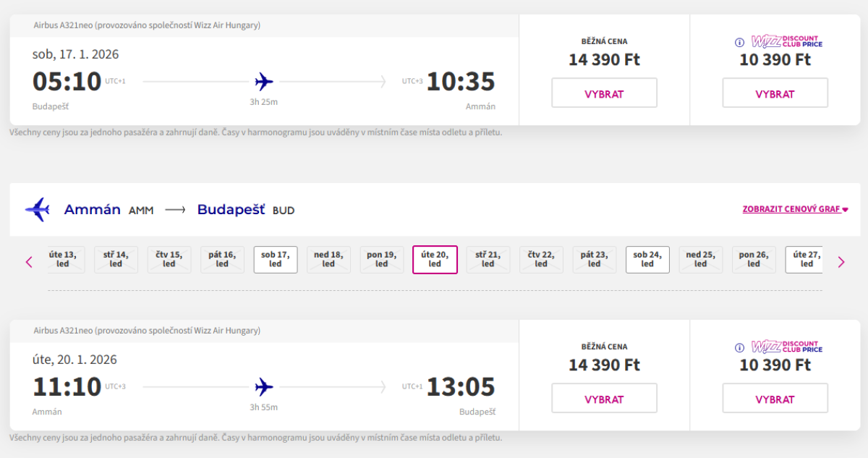Select the unavailable stř 21, led date
This screenshot has width=868, height=458.
coord(488,259)
